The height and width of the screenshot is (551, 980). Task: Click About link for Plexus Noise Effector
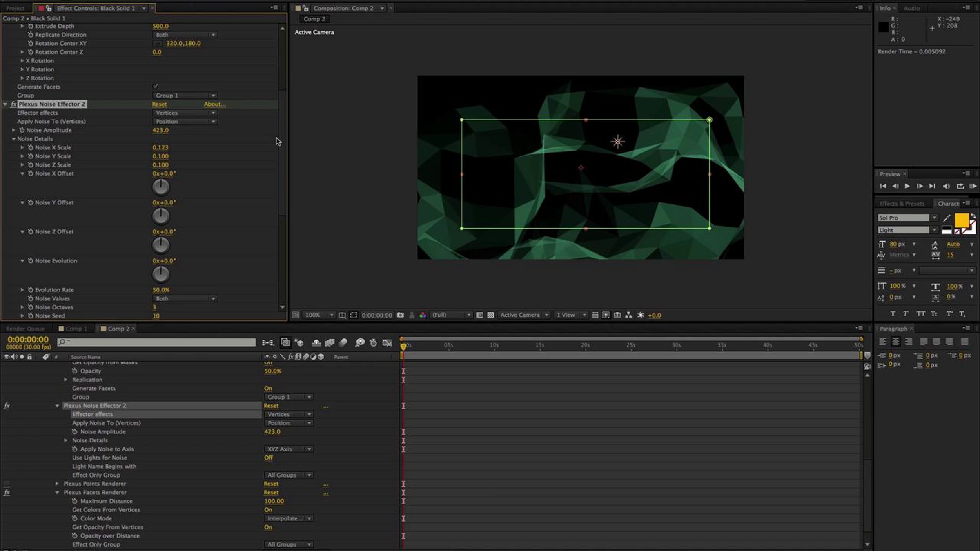point(215,104)
